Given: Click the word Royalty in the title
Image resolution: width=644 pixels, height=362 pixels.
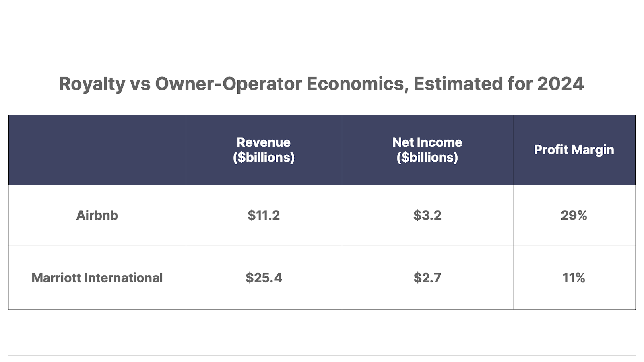Looking at the screenshot, I should [x=92, y=84].
